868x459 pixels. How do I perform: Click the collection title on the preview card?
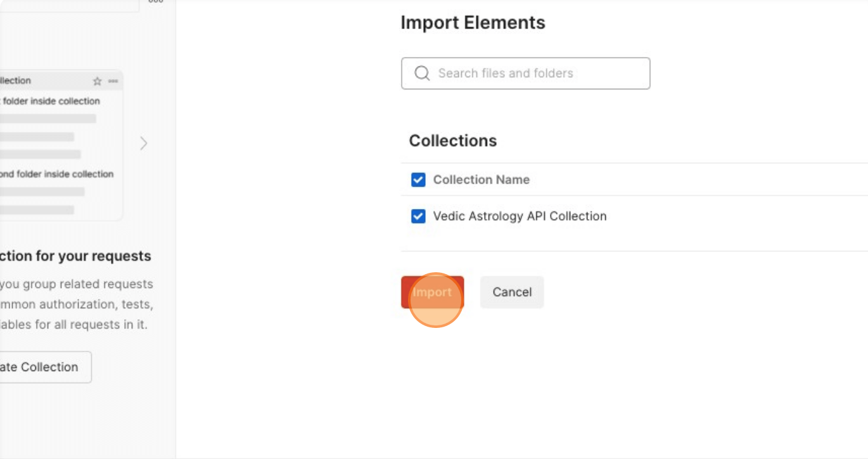click(16, 80)
